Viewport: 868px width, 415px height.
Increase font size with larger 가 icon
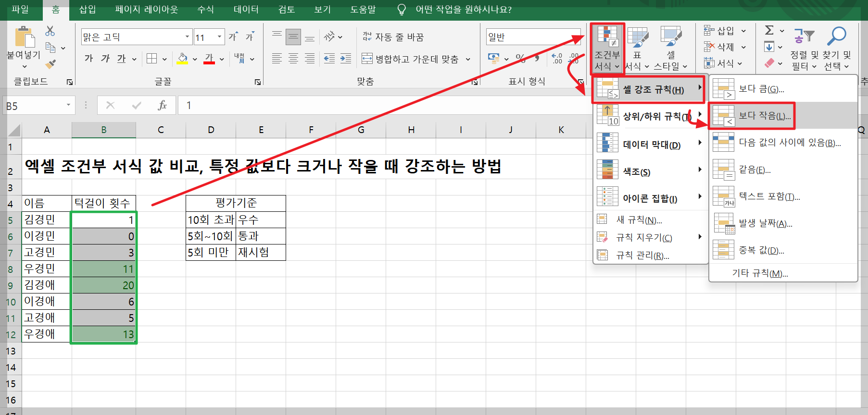pos(233,37)
